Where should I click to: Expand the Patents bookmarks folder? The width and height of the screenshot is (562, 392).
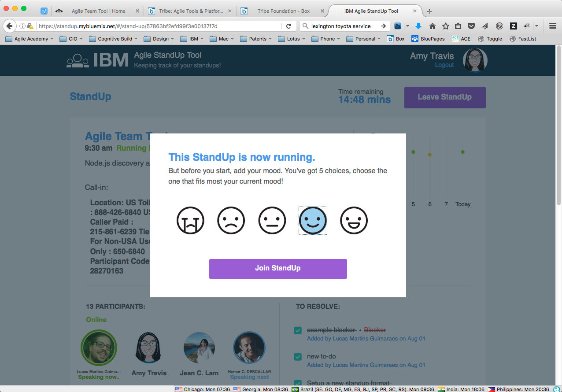(256, 39)
